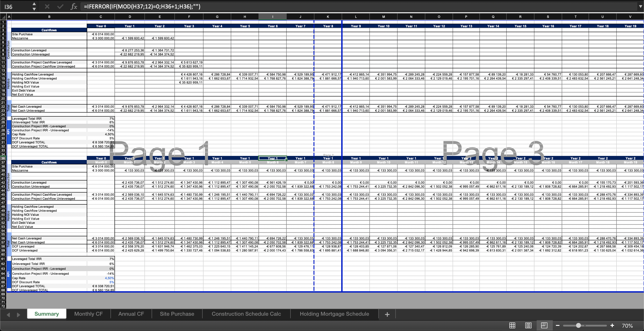Select row 68 header
This screenshot has height=331, width=644.
3,290
